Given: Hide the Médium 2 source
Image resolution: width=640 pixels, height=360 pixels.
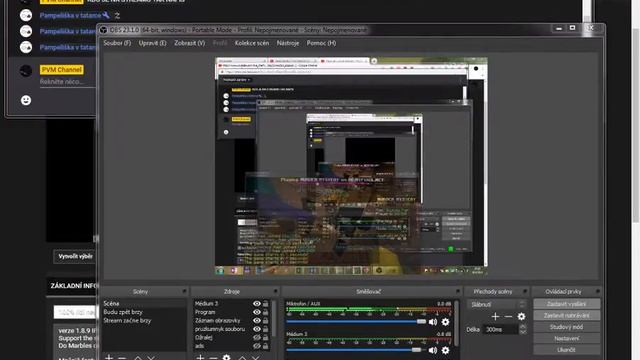Looking at the screenshot, I should pos(257,304).
